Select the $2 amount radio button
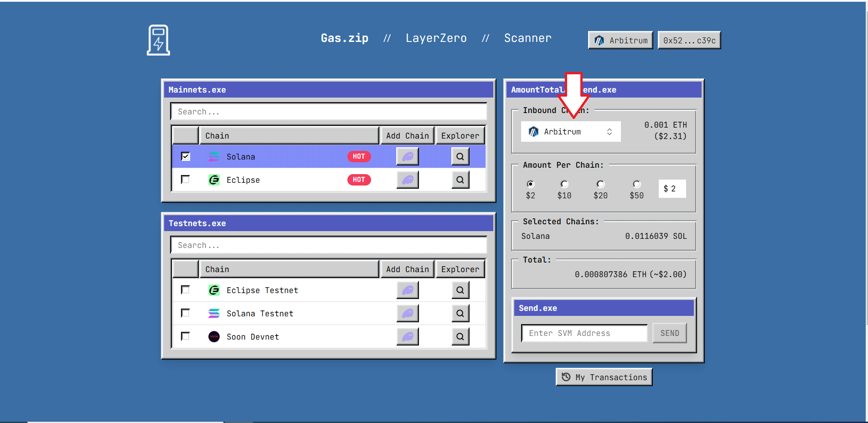The width and height of the screenshot is (868, 423). click(530, 184)
